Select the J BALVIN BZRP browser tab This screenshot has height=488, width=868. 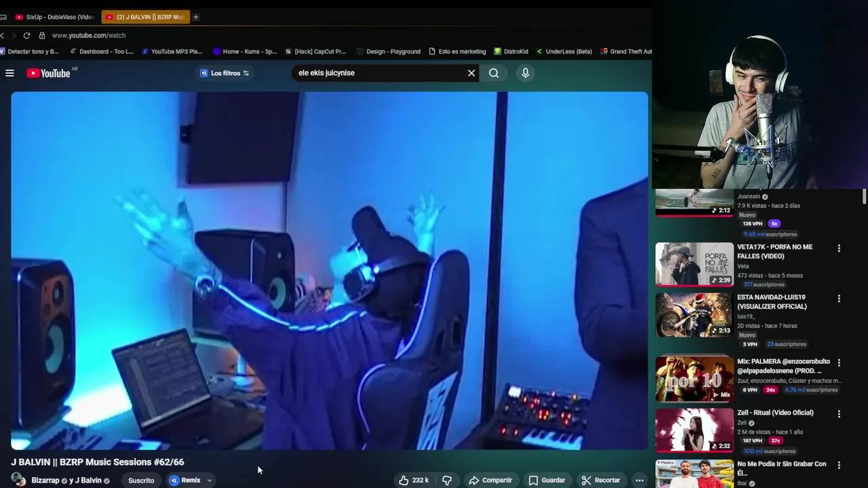[x=145, y=17]
